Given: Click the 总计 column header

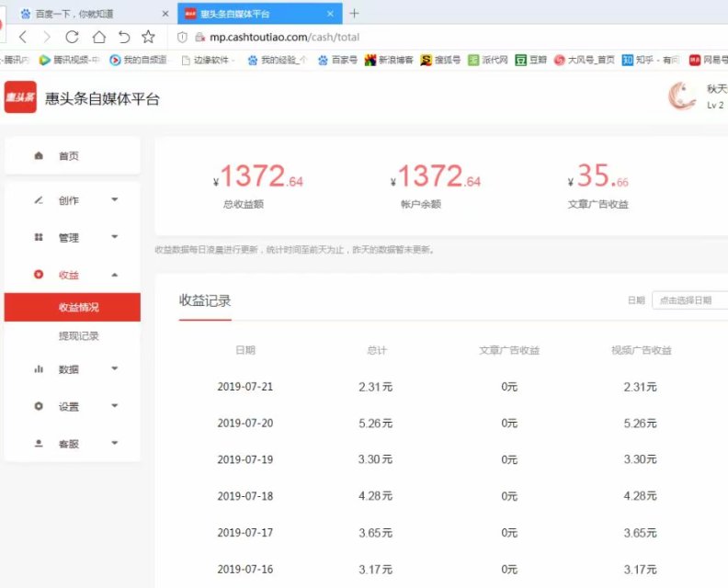Looking at the screenshot, I should (377, 350).
